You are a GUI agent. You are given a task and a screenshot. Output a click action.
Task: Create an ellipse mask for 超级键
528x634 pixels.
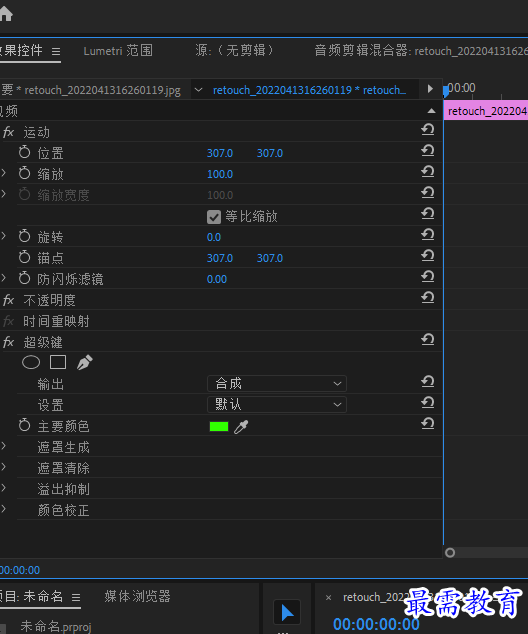(31, 362)
